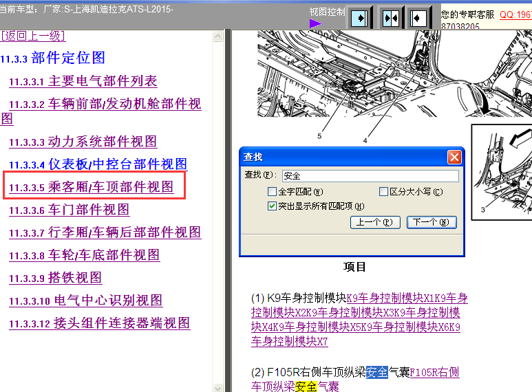Open 11.3.3.5 乘客厢/车顶部件视图
Screen dimensions: 532x392
[92, 187]
